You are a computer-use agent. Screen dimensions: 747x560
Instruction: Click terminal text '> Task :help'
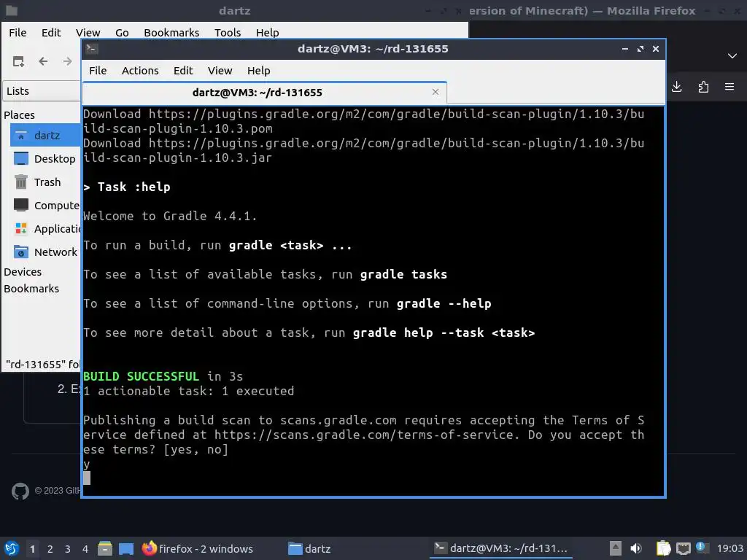pyautogui.click(x=127, y=187)
